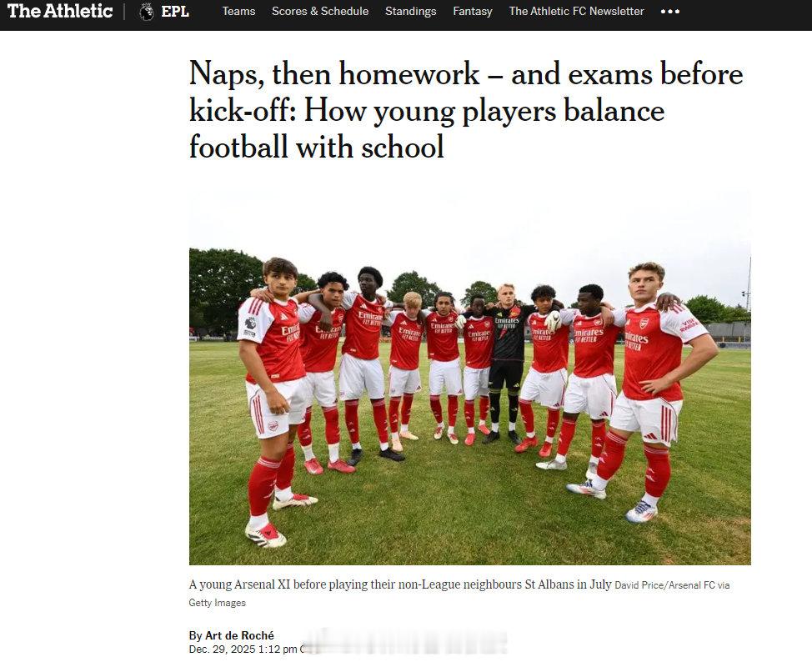Go to Scores & Schedule
812x662 pixels.
pyautogui.click(x=320, y=11)
